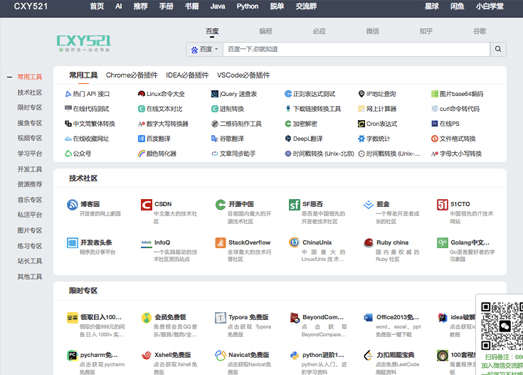
Task: Open 在线文本对比 icon
Action: (141, 109)
